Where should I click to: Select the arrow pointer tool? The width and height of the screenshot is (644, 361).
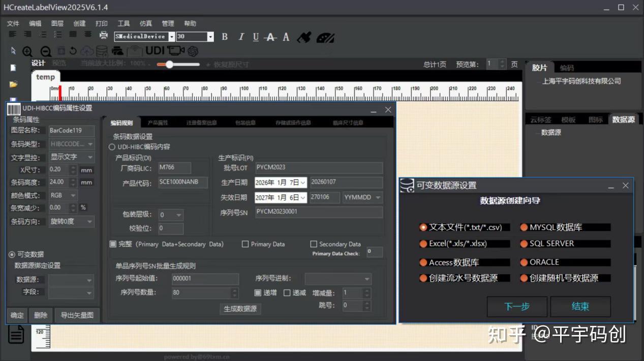click(x=13, y=51)
